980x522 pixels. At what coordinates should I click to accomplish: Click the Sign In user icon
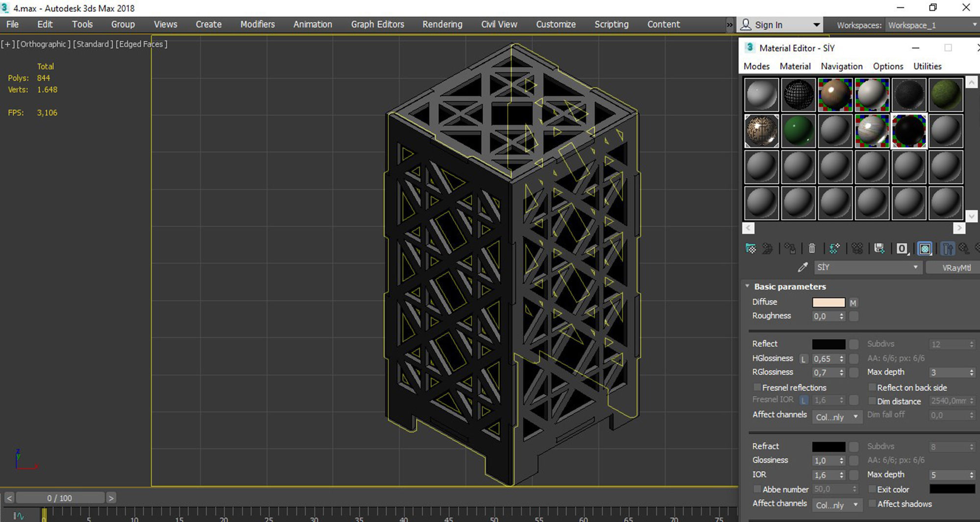click(746, 24)
